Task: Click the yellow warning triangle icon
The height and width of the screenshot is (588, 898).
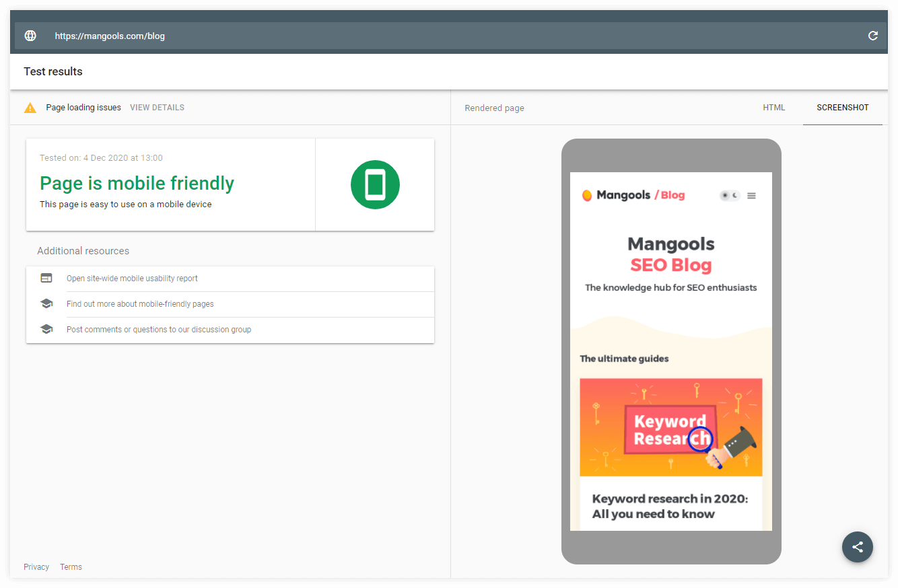Action: 30,108
